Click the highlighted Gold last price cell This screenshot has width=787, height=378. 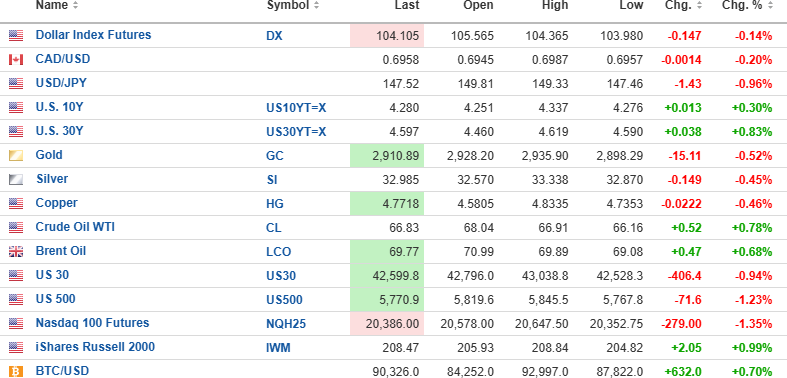click(387, 156)
